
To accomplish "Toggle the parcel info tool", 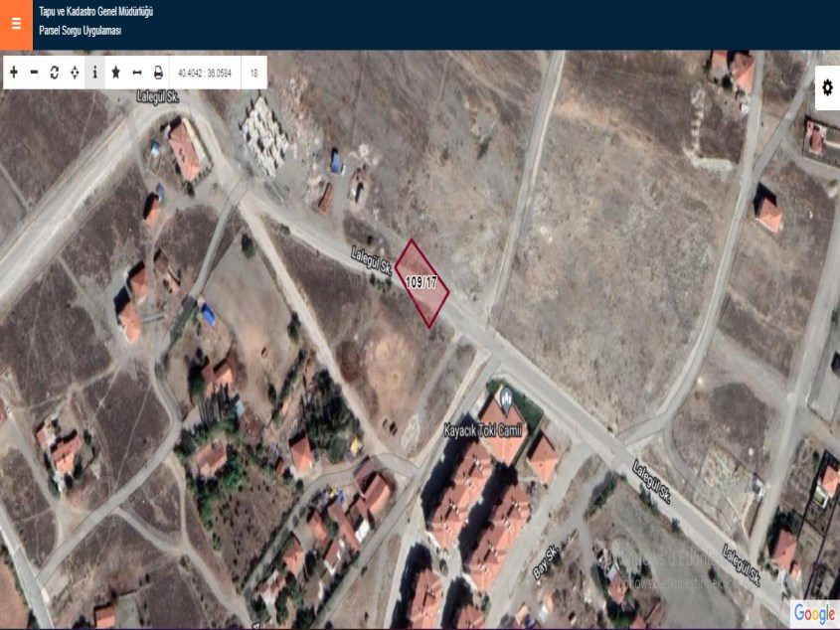I will [95, 73].
